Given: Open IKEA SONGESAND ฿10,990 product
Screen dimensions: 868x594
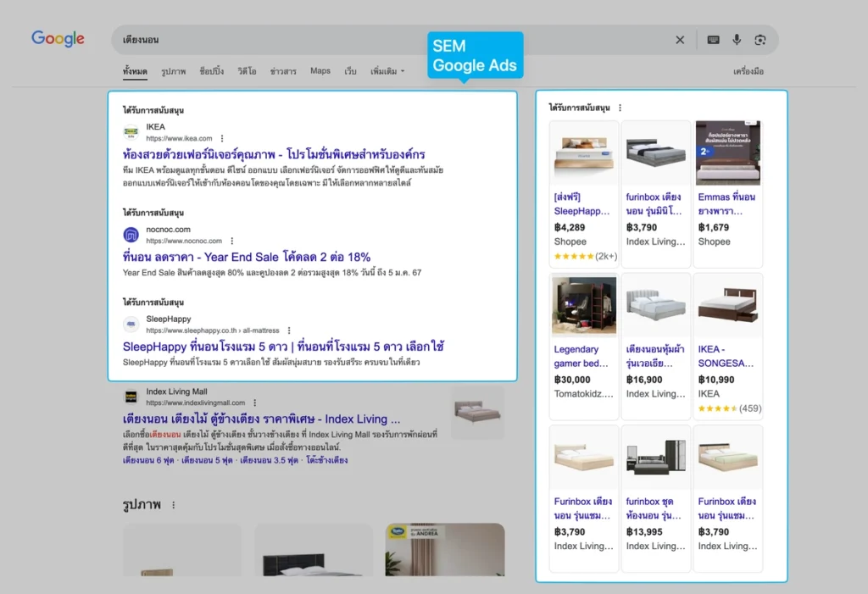Looking at the screenshot, I should (727, 346).
